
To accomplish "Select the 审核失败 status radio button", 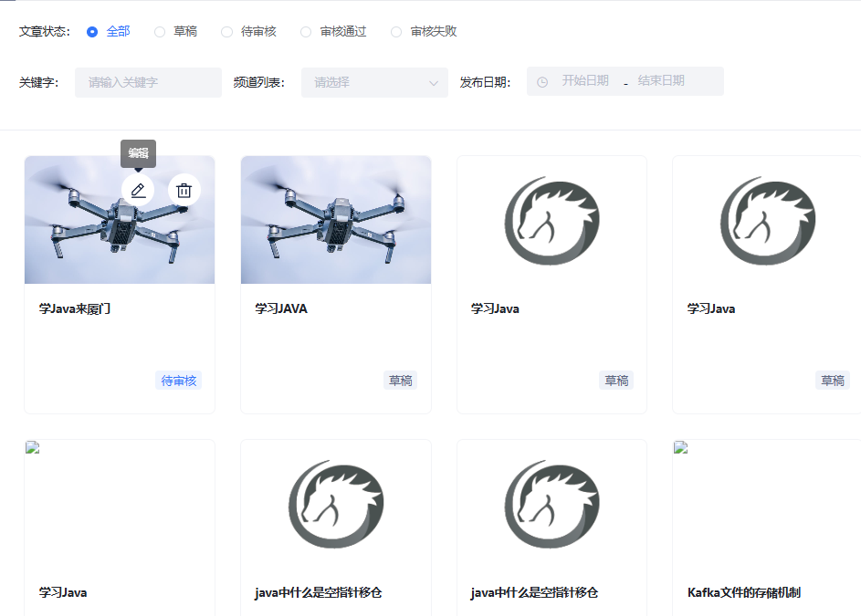I will [396, 32].
